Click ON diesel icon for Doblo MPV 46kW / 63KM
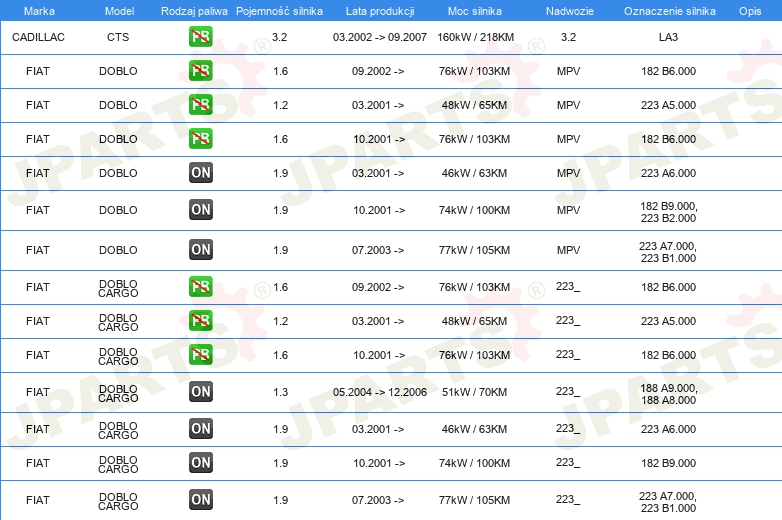Screen dimensions: 782x520 point(200,173)
